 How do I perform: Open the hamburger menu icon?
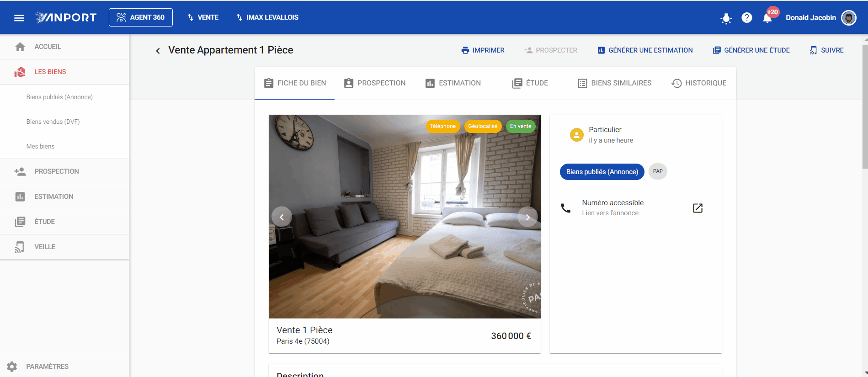point(19,18)
